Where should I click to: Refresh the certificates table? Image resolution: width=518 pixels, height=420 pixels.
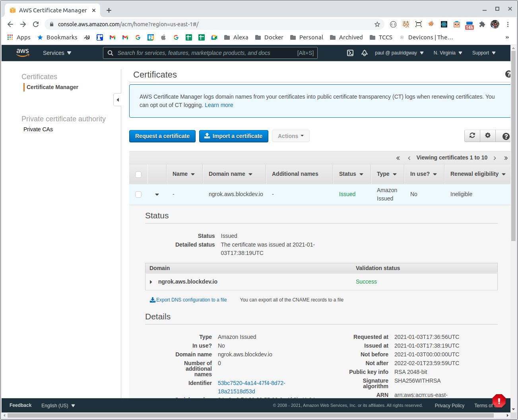472,136
